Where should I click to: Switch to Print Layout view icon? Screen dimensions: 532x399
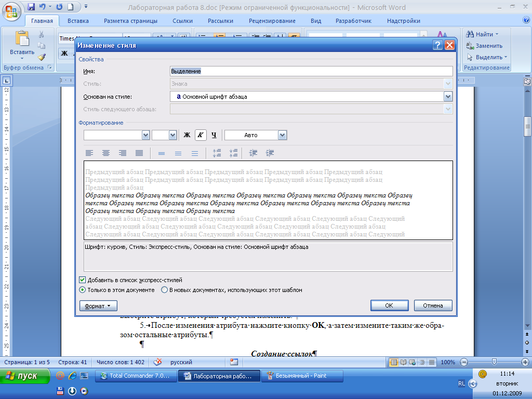(394, 362)
